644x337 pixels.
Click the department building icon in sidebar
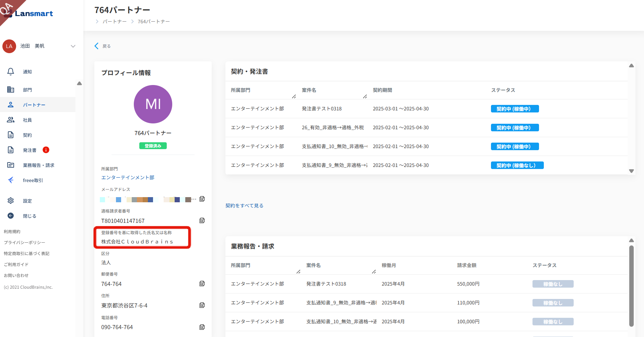tap(11, 90)
